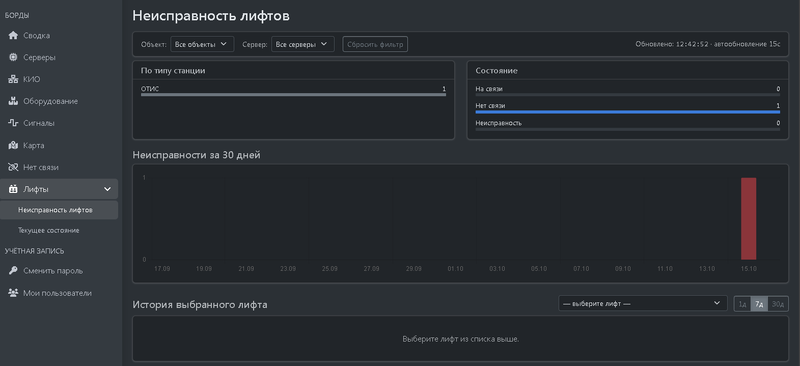The width and height of the screenshot is (800, 366).
Task: Click the 13.10 date label on chart
Action: coord(707,269)
